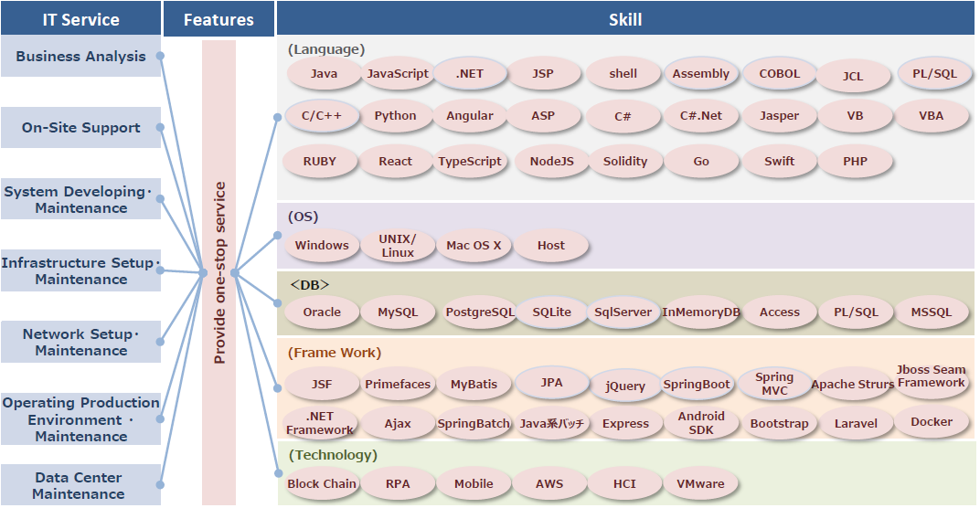
Task: Select the Android SDK framework pill
Action: coord(701,423)
